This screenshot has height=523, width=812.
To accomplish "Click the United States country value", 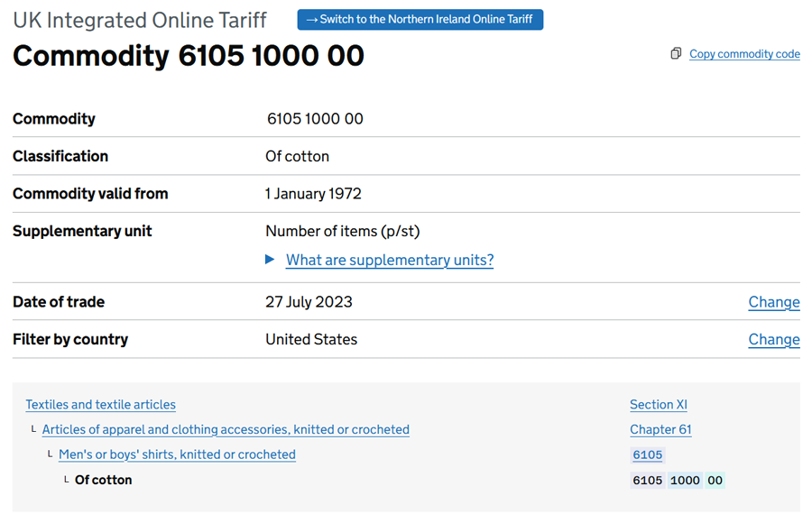I will point(311,340).
